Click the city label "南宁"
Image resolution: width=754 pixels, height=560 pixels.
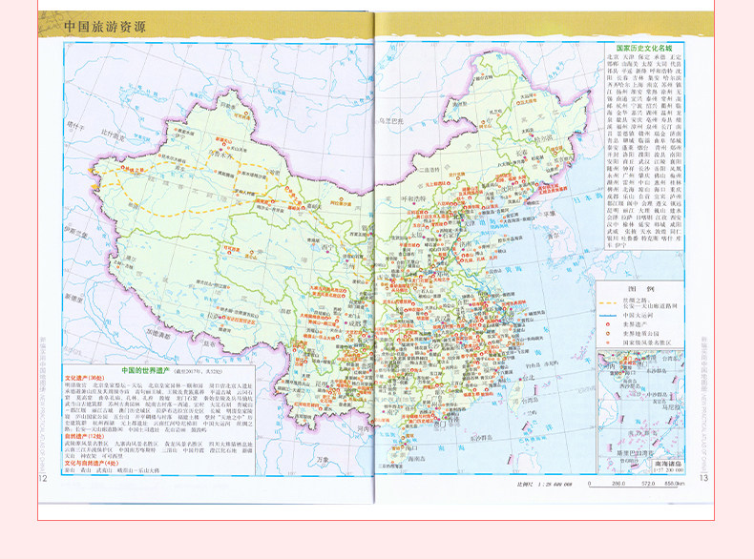click(x=393, y=411)
